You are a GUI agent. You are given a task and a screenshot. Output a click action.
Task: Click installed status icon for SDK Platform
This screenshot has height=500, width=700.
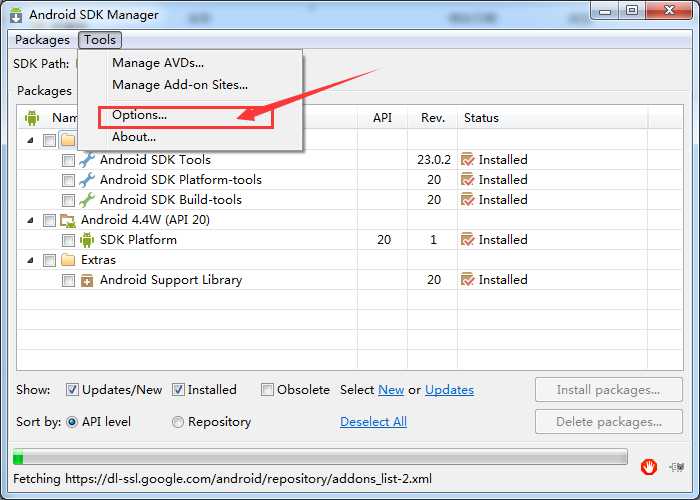point(467,240)
